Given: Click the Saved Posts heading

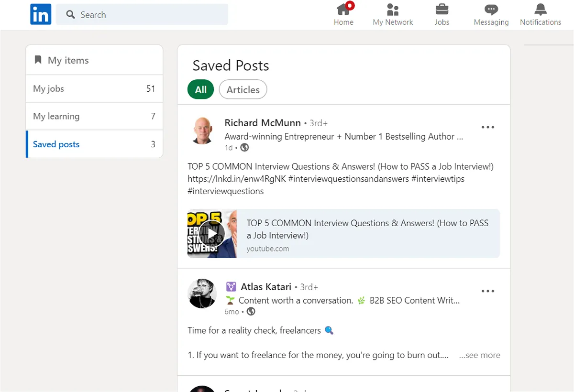Looking at the screenshot, I should pyautogui.click(x=231, y=65).
